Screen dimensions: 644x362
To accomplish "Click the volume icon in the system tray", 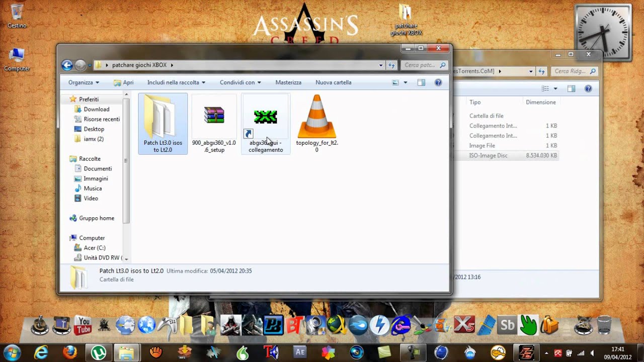I will pyautogui.click(x=592, y=353).
